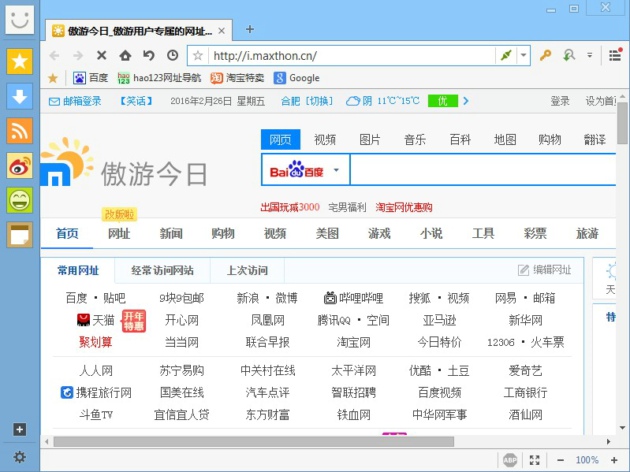Open the 网址 navigation tab

(119, 233)
